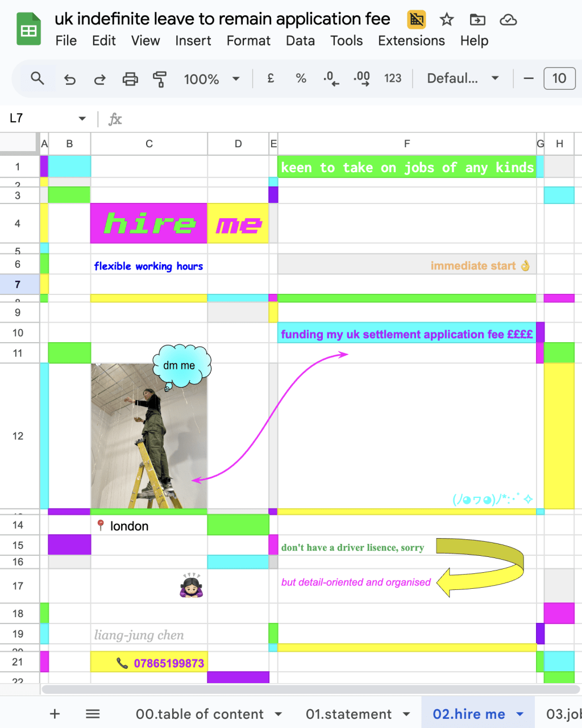582x728 pixels.
Task: Click the 'dm me' thought bubble
Action: pos(182,365)
